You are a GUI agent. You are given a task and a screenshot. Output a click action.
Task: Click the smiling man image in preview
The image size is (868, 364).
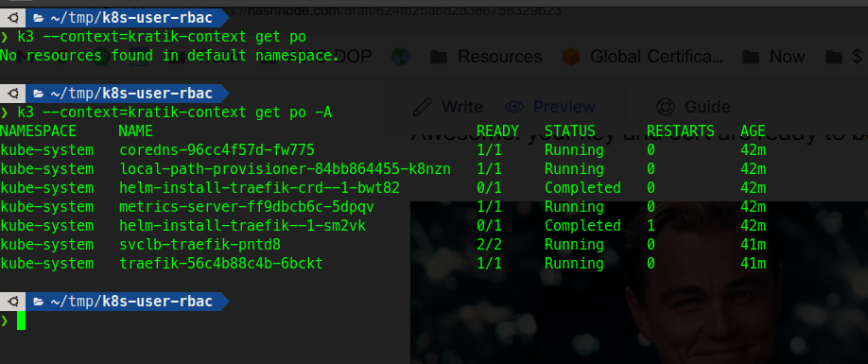click(639, 282)
